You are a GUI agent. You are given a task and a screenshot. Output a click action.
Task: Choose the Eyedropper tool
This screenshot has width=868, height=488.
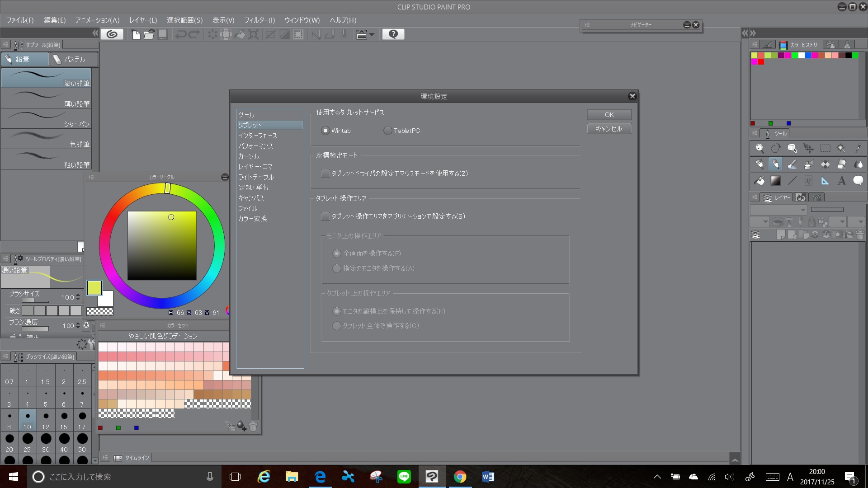tap(858, 148)
